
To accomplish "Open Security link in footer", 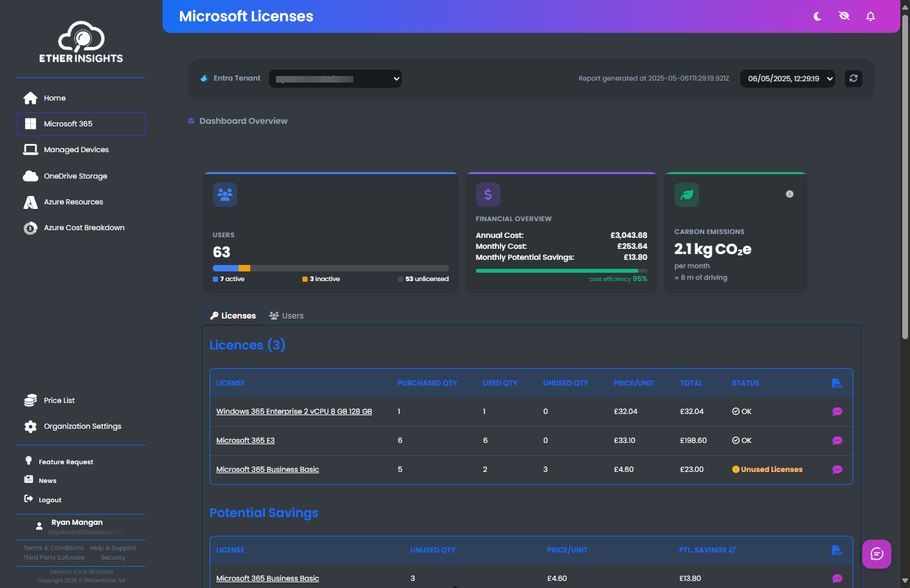I will pos(113,558).
